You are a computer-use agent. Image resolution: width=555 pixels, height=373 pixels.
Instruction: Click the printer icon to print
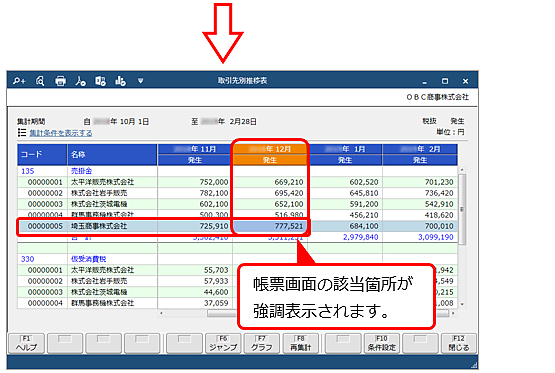(x=61, y=81)
